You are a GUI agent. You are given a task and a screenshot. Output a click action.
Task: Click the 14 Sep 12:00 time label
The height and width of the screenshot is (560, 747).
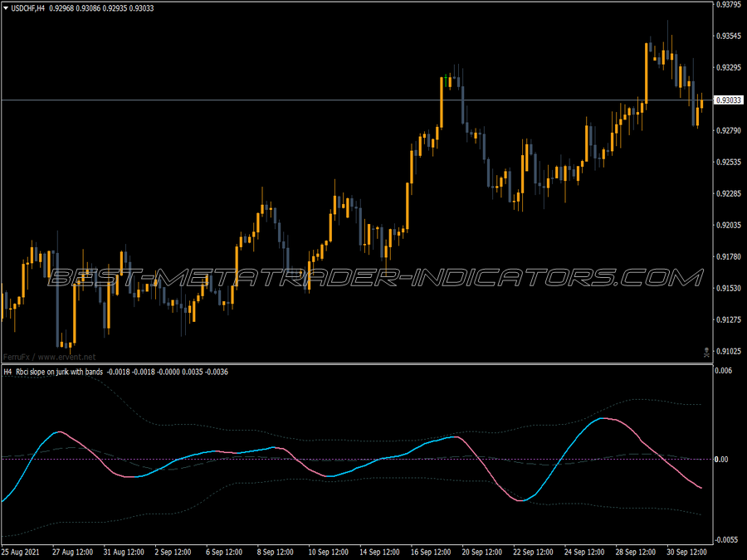379,553
